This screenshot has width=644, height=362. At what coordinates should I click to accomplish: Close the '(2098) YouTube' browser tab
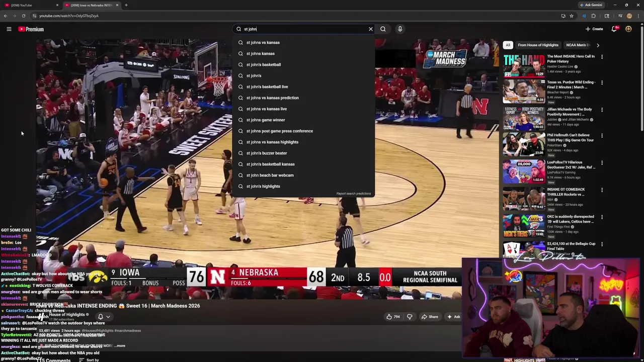(57, 5)
